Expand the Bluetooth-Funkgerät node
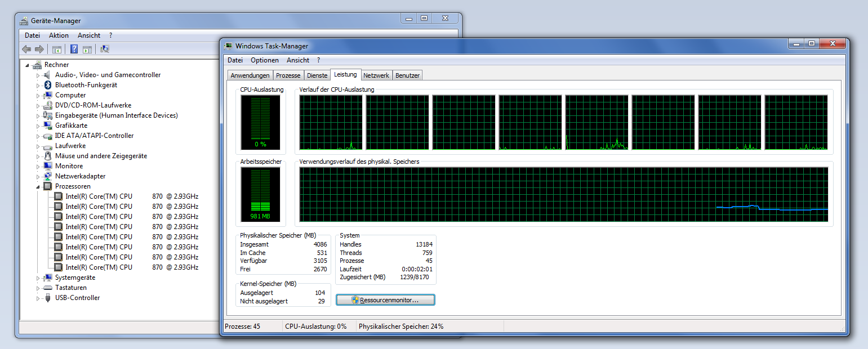The height and width of the screenshot is (349, 868). (x=38, y=86)
